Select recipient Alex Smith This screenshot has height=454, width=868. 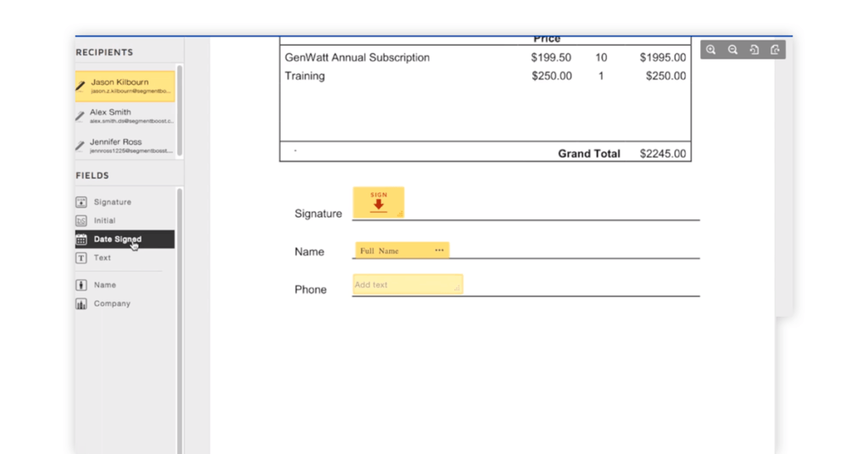click(125, 116)
